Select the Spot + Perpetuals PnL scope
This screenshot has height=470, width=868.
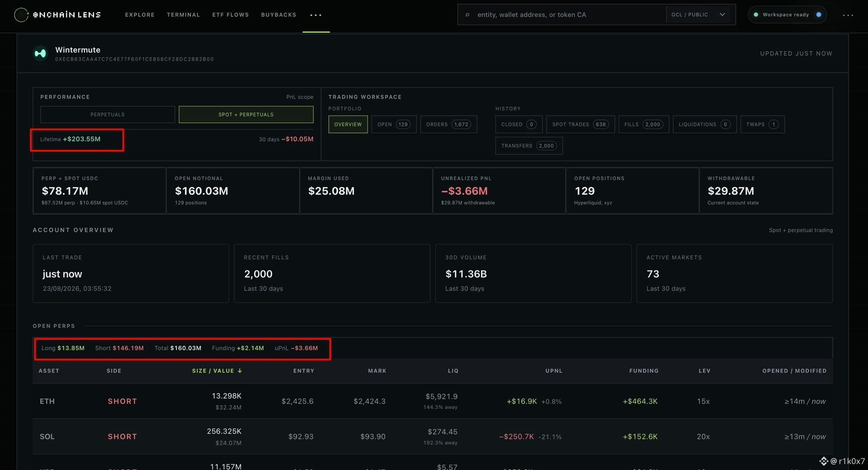click(246, 114)
